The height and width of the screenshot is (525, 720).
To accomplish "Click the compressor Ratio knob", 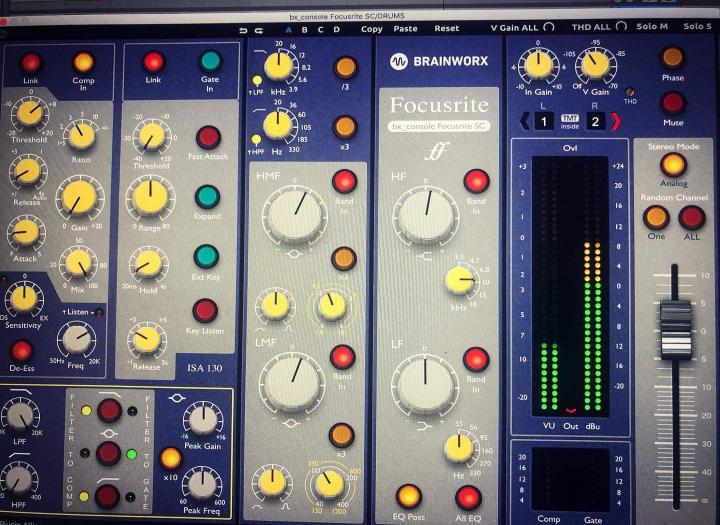I will (82, 135).
